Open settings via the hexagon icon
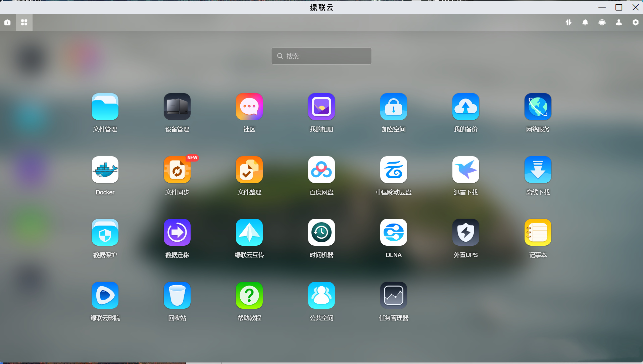Viewport: 643px width, 364px height. point(636,22)
